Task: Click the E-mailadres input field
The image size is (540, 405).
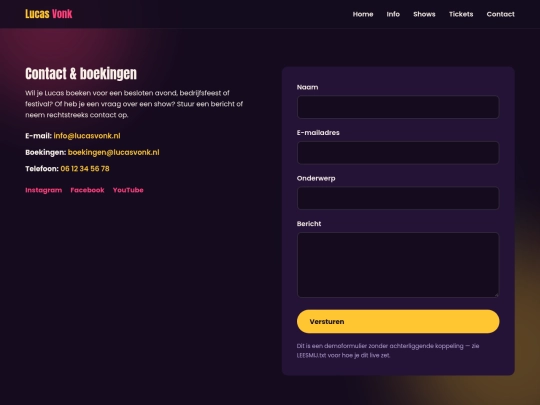Action: [398, 153]
